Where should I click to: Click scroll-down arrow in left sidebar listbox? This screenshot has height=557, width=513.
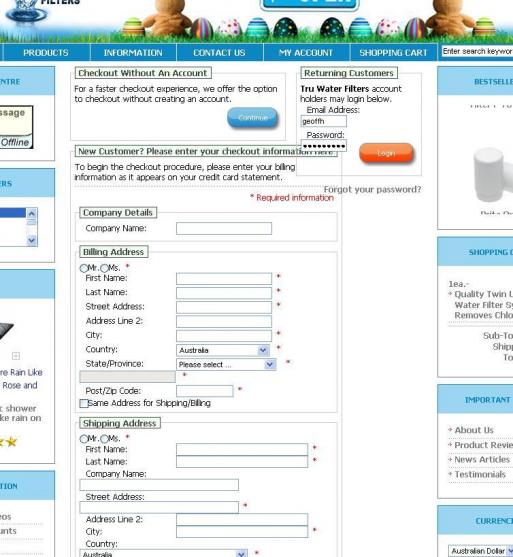point(32,240)
